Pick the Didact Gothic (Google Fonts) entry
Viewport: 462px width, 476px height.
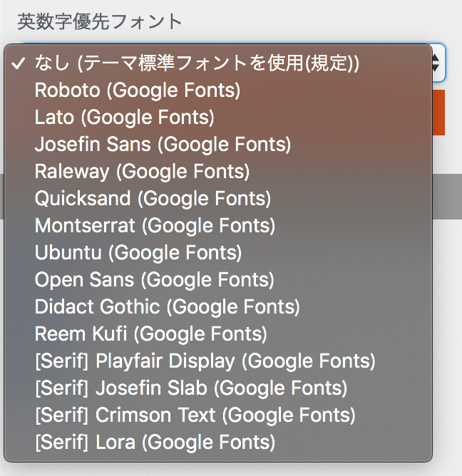[167, 307]
